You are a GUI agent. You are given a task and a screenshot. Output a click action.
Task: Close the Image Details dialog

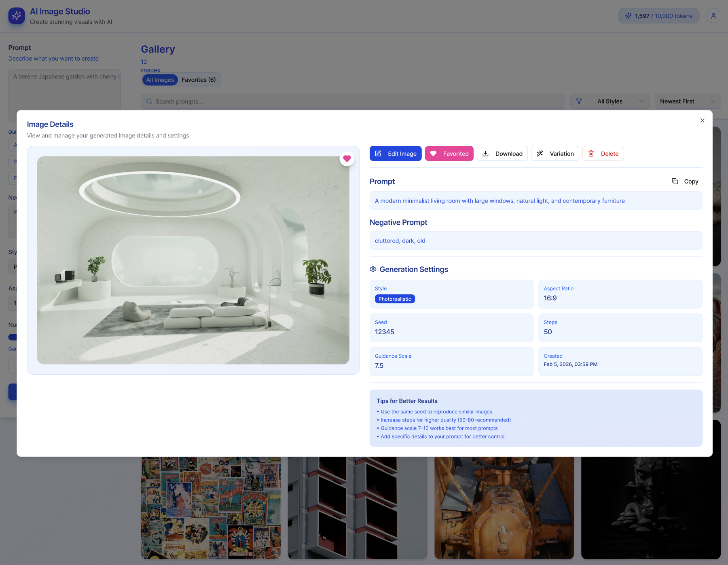coord(702,120)
